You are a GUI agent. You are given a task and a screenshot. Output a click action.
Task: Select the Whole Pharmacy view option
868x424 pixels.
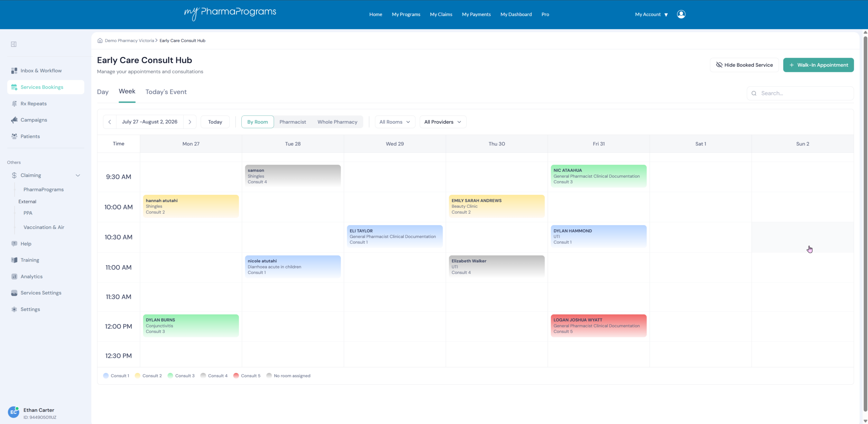click(337, 122)
